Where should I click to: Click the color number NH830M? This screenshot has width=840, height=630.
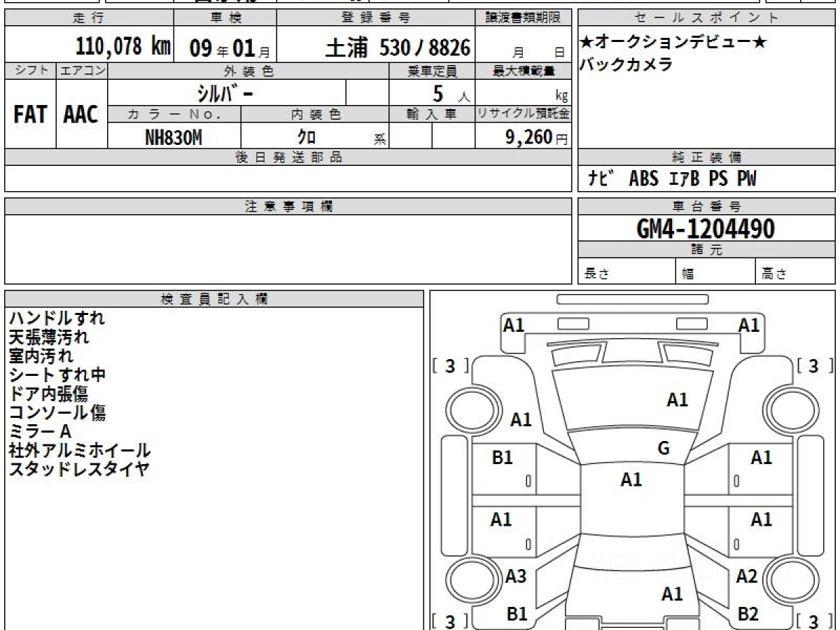tap(173, 137)
